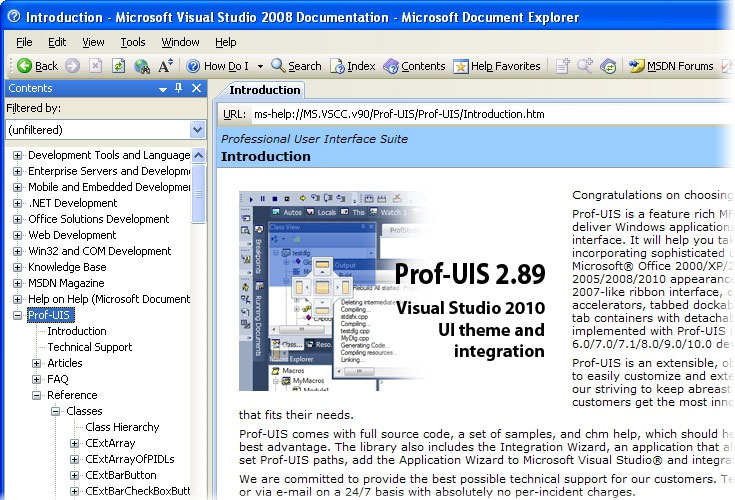Viewport: 735px width, 500px height.
Task: Click the Back navigation icon
Action: [x=24, y=66]
